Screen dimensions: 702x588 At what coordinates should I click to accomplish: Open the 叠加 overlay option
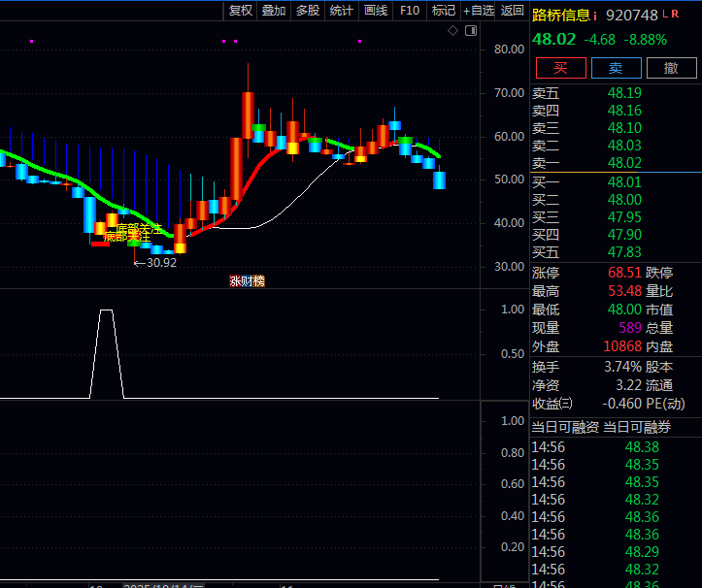[274, 11]
